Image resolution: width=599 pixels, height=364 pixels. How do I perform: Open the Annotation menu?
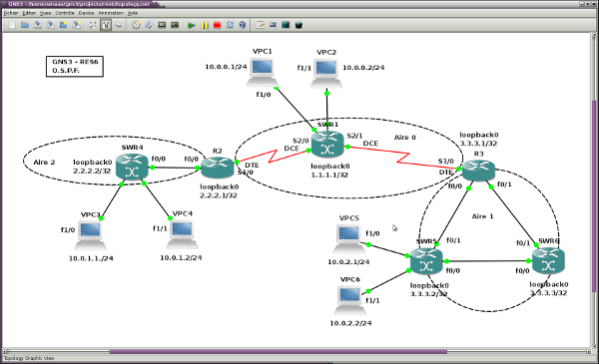tap(111, 13)
